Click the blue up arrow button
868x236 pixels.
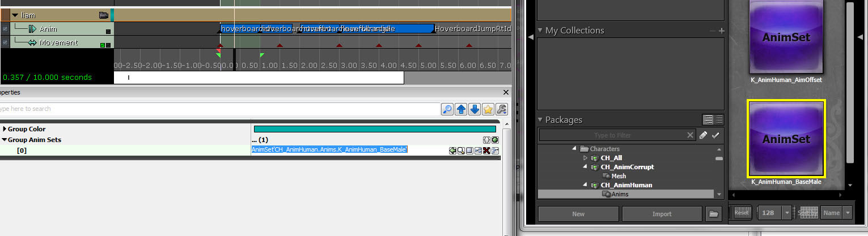click(461, 109)
